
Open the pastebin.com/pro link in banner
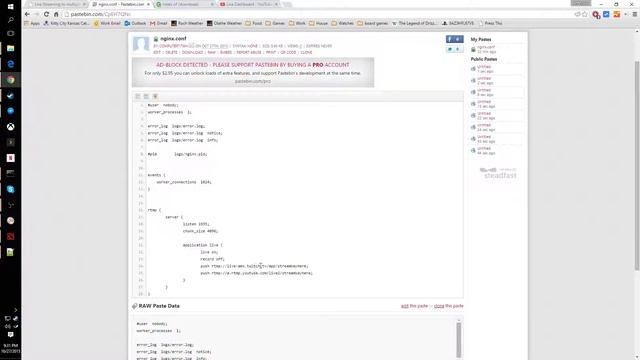pos(253,81)
